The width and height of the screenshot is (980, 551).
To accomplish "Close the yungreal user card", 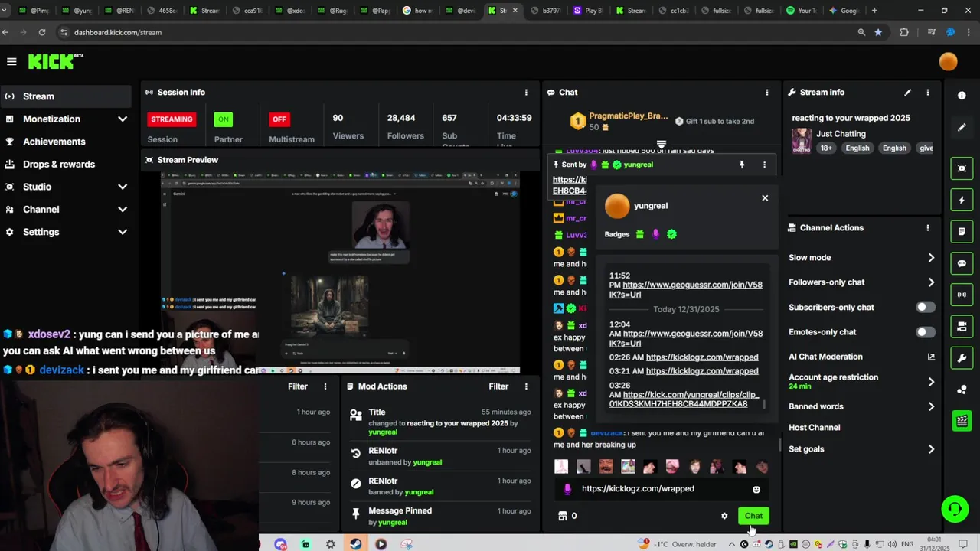I will pyautogui.click(x=764, y=198).
